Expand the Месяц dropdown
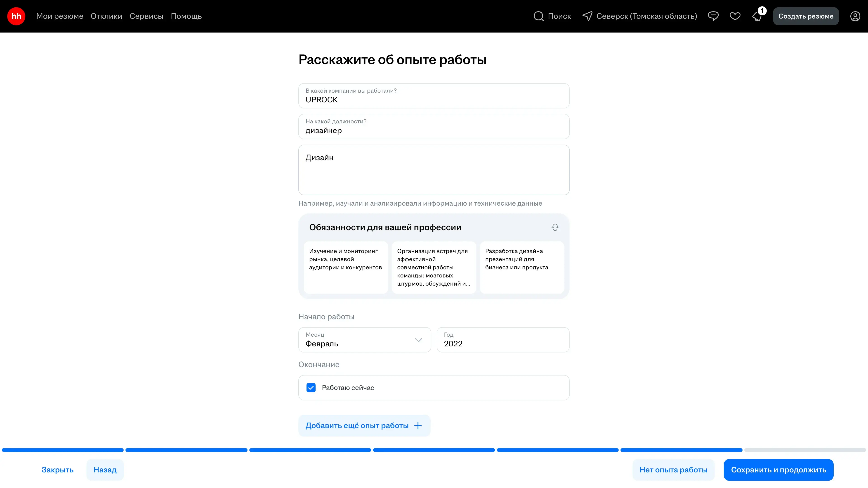 point(365,340)
